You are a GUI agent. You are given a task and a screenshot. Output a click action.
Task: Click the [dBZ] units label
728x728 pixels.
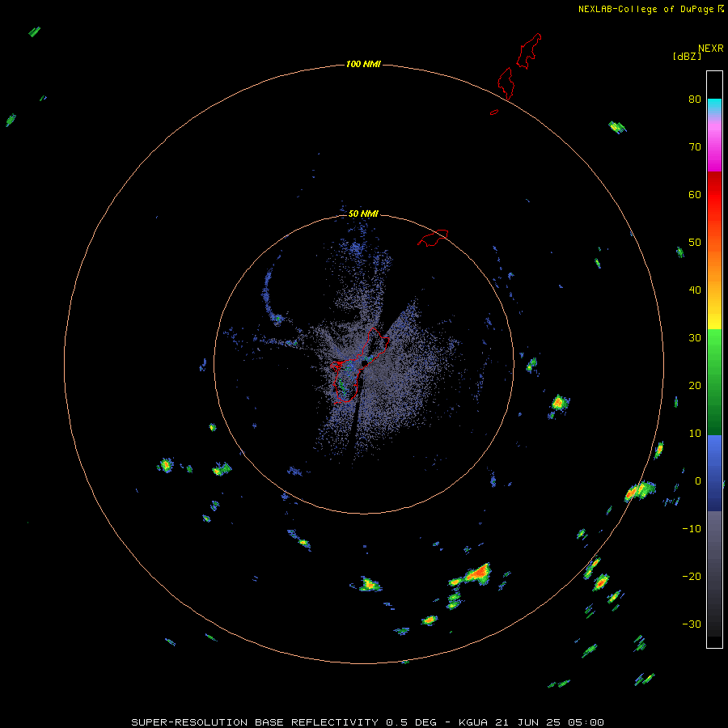(x=687, y=57)
